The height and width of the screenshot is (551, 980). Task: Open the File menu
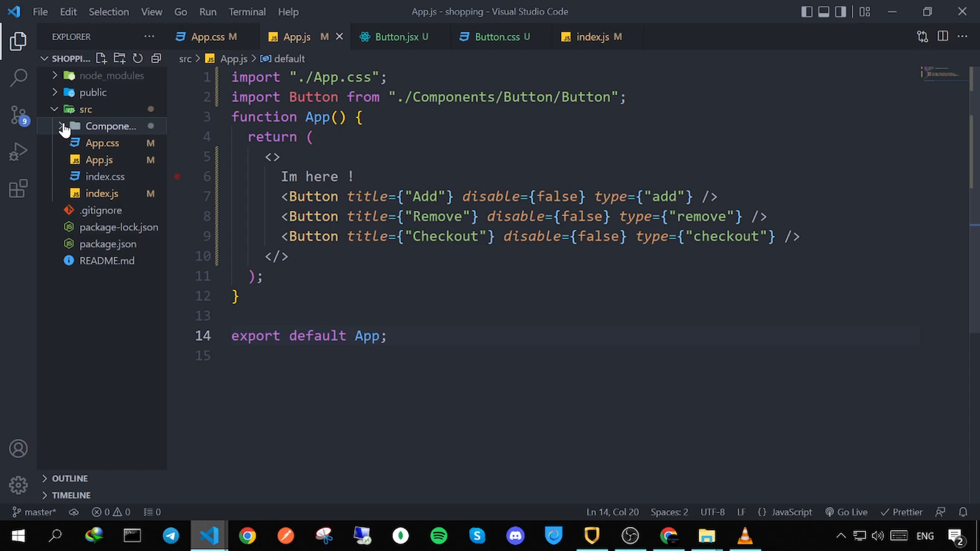click(x=40, y=12)
